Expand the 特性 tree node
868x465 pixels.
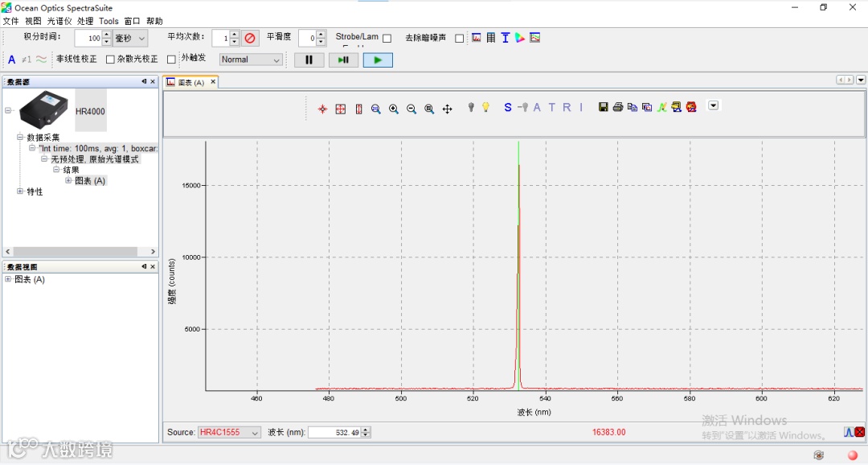[x=20, y=191]
